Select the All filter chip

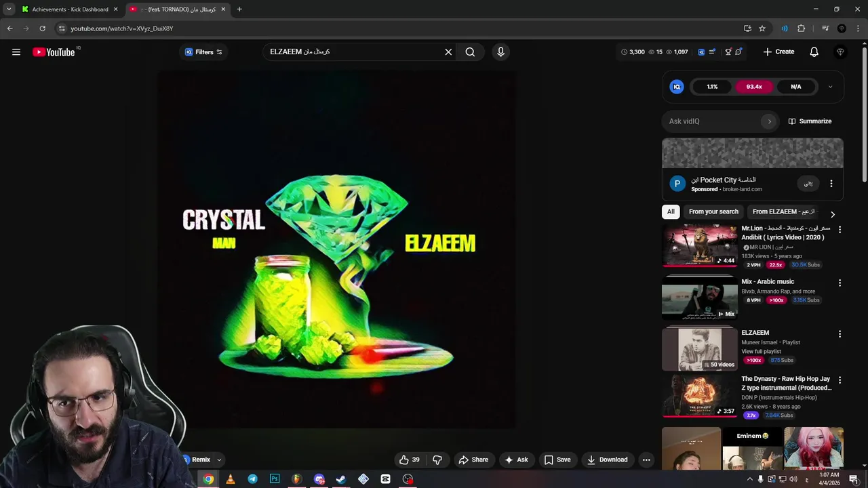[671, 211]
